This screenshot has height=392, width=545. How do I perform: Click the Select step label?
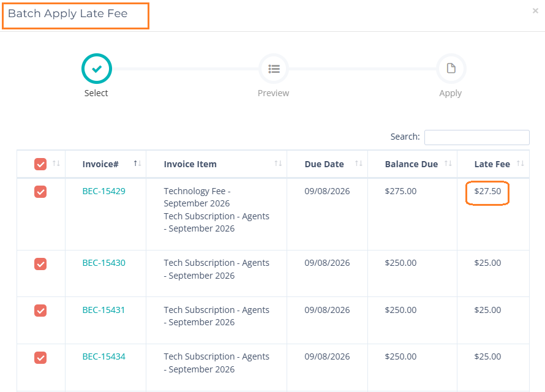(x=96, y=93)
